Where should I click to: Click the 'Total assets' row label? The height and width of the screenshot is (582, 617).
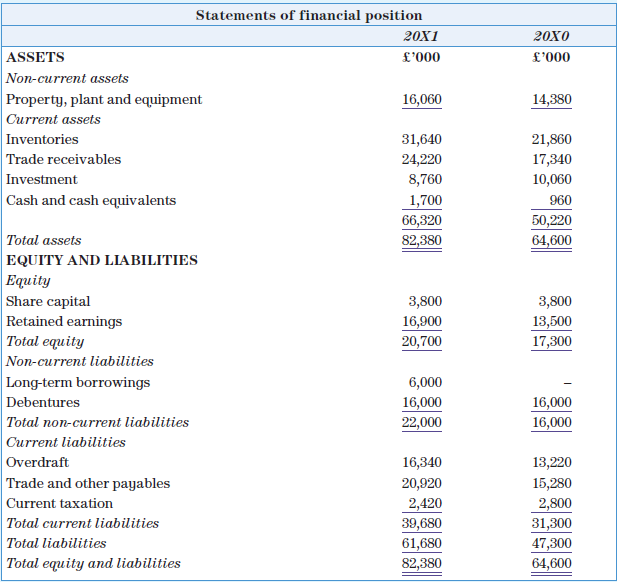coord(44,240)
